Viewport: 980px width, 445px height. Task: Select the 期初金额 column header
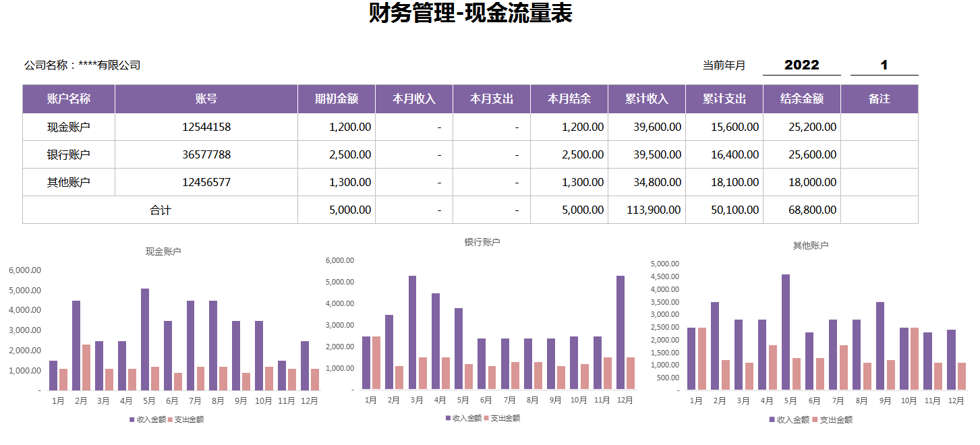[336, 98]
